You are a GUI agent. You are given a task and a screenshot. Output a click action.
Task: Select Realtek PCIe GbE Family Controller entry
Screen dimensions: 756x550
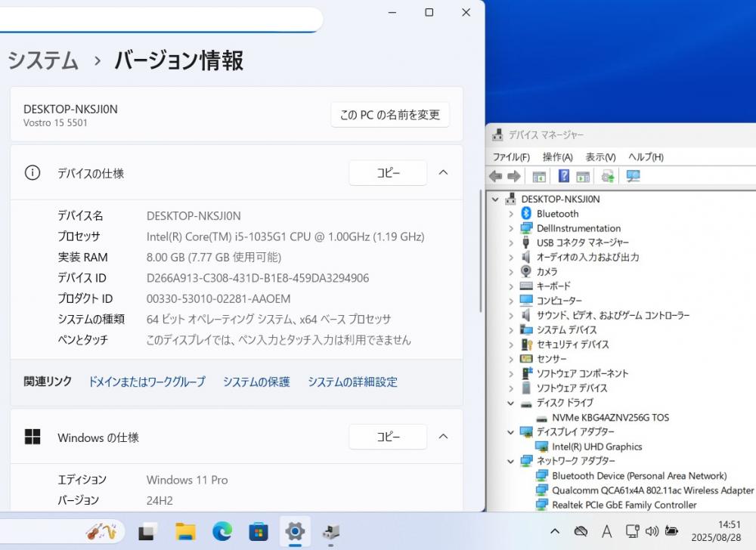click(x=624, y=505)
